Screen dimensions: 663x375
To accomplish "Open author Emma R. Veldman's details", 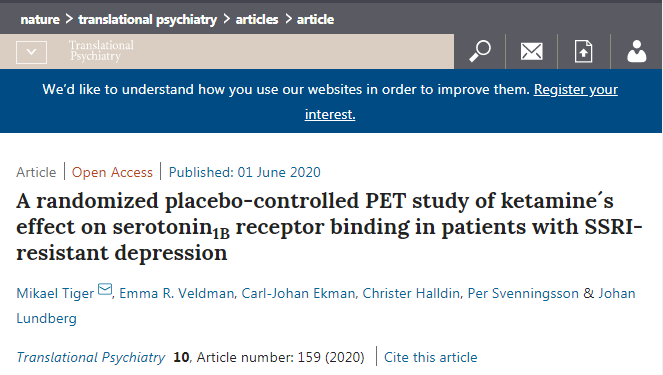I will (x=176, y=293).
